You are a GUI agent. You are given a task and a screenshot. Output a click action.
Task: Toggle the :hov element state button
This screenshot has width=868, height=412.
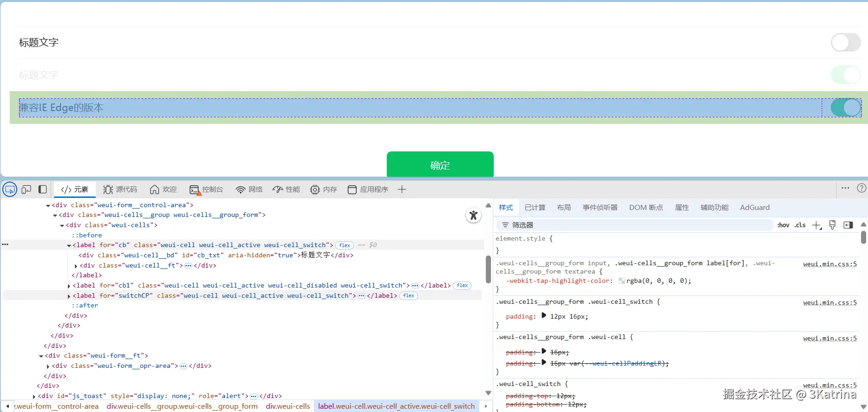point(783,225)
